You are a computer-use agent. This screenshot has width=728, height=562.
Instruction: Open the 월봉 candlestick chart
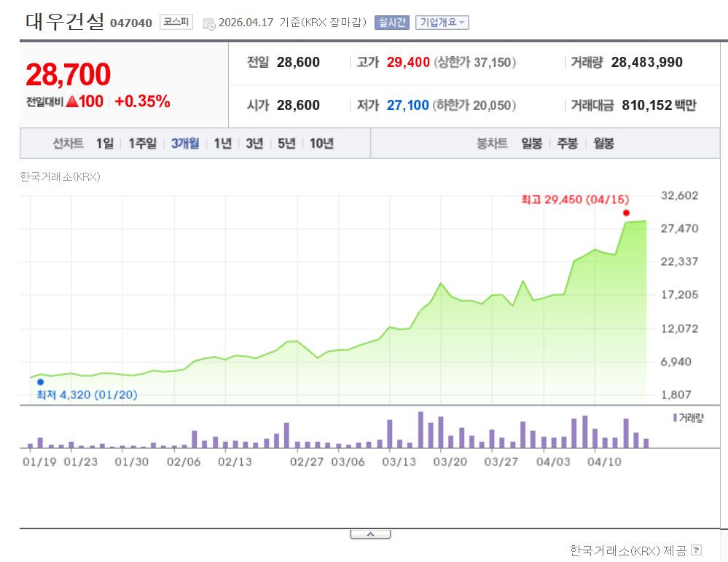coord(603,144)
